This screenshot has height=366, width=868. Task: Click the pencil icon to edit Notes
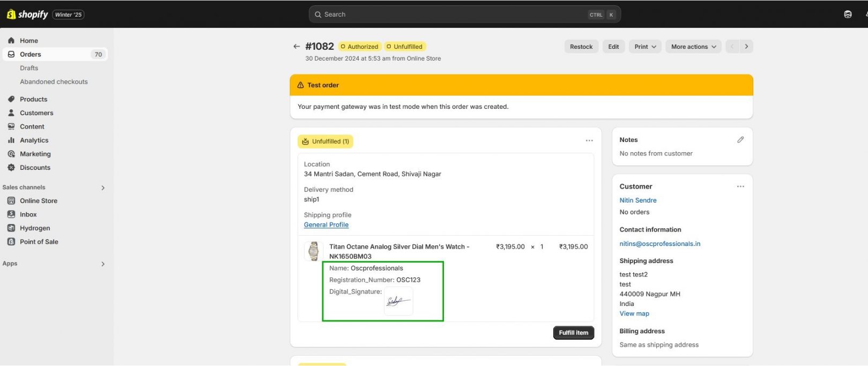click(x=740, y=140)
